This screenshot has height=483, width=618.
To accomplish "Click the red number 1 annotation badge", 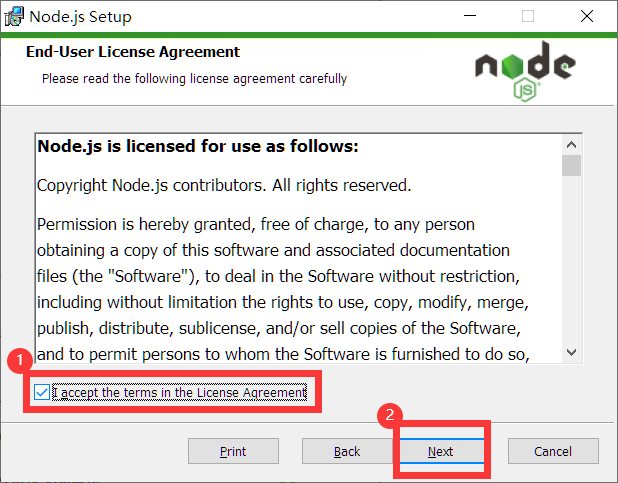I will click(20, 361).
